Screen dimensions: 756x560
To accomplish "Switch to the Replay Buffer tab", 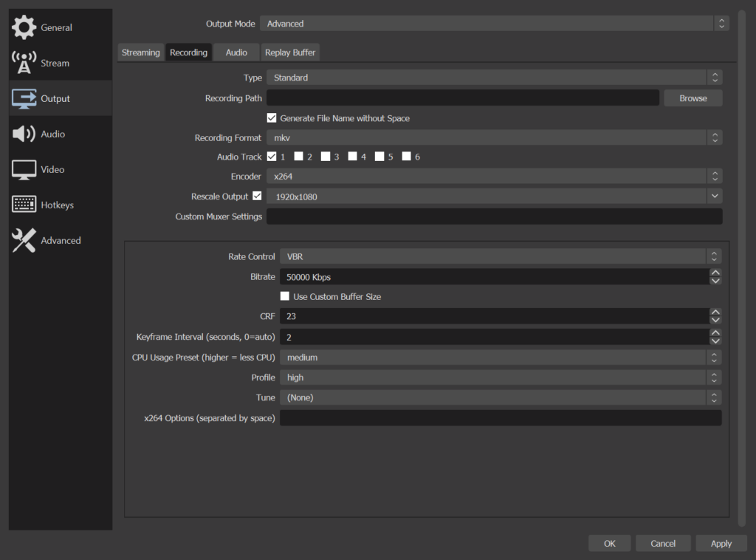I will tap(290, 52).
